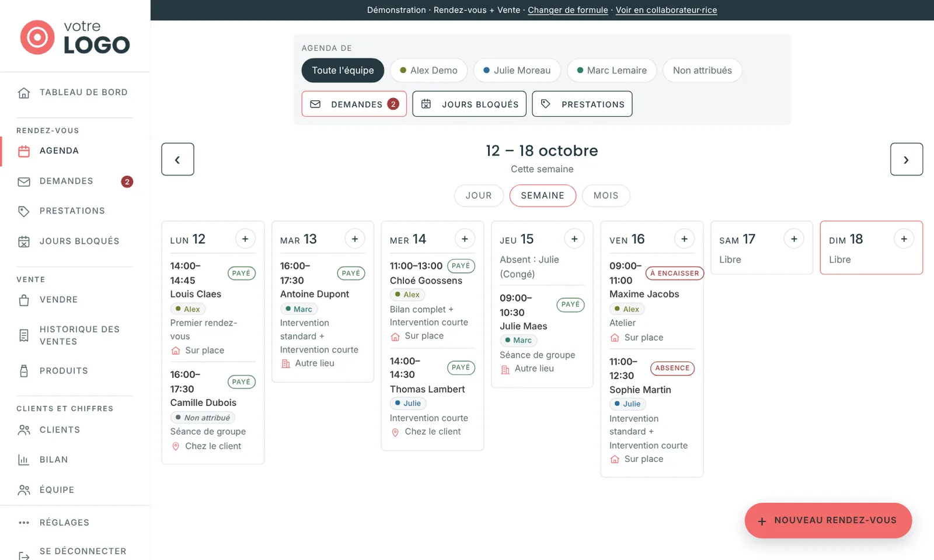Image resolution: width=934 pixels, height=560 pixels.
Task: Click Demandes button with badge in toolbar
Action: pos(354,104)
